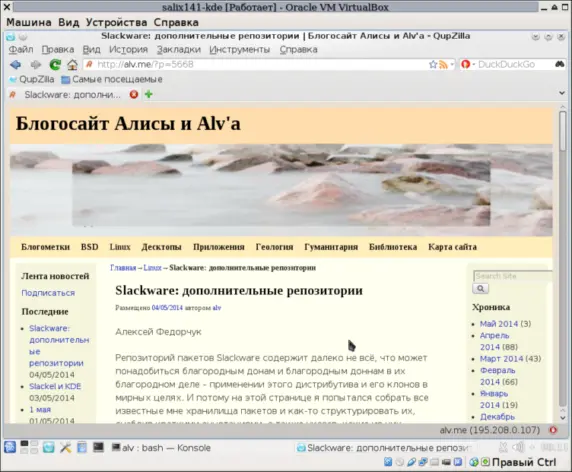
Task: Click the site search magnifier button
Action: 480,289
